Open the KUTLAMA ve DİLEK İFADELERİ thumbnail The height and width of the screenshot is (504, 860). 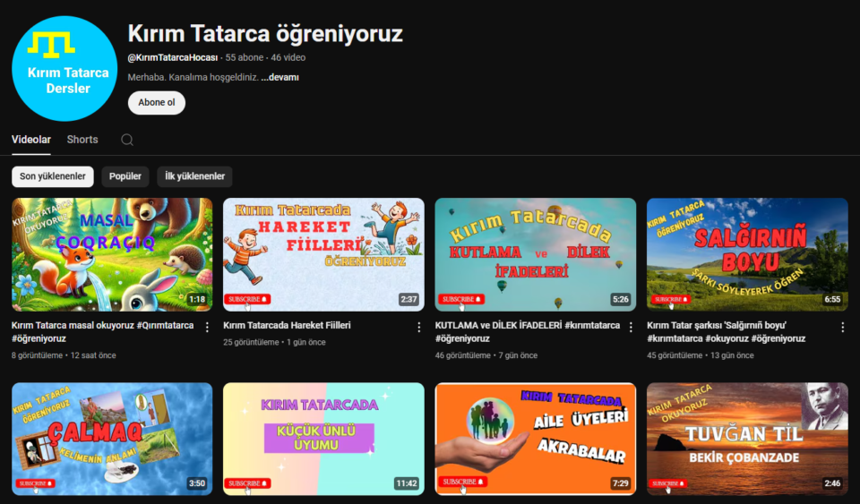536,255
